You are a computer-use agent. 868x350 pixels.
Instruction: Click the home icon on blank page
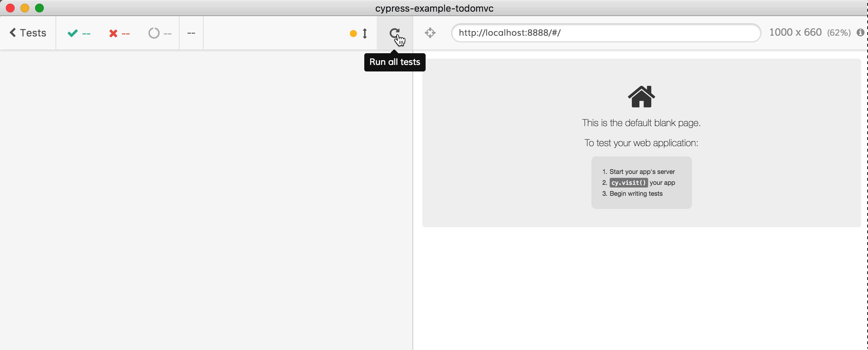641,97
